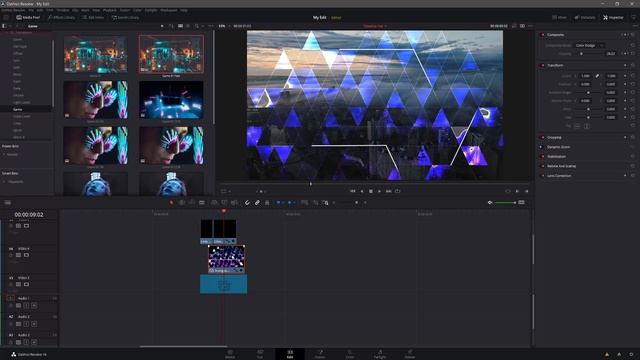The width and height of the screenshot is (640, 360).
Task: Adjust the Rotation Angle slider
Action: [588, 93]
